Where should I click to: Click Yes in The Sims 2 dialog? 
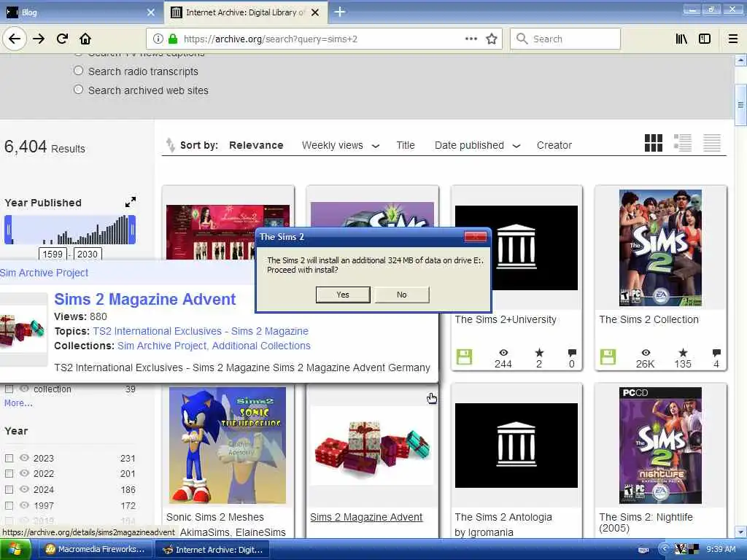click(343, 295)
